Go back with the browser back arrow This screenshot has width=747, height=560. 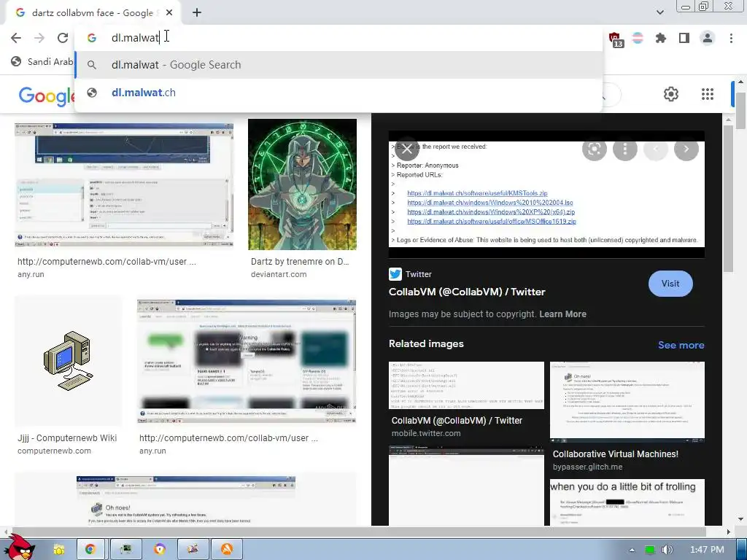click(x=16, y=38)
